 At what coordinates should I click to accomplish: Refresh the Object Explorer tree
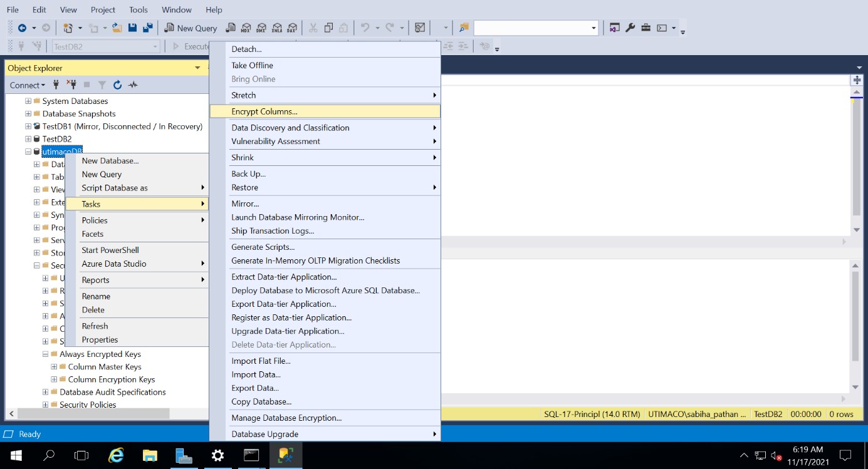point(117,85)
